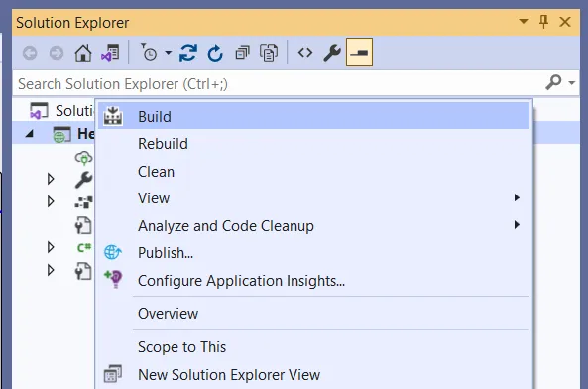
Task: Open the search options dropdown arrow
Action: click(x=572, y=83)
